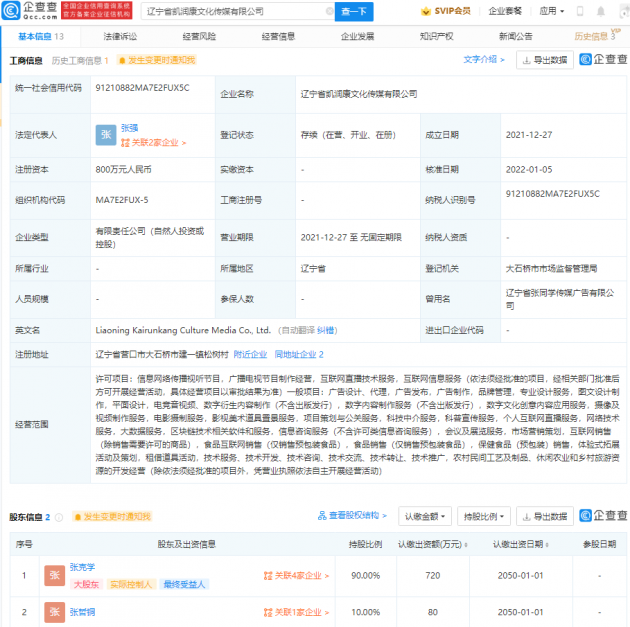Viewport: 630px width, 627px height.
Task: Expand 关联4家企业 for 张克学
Action: tap(297, 576)
